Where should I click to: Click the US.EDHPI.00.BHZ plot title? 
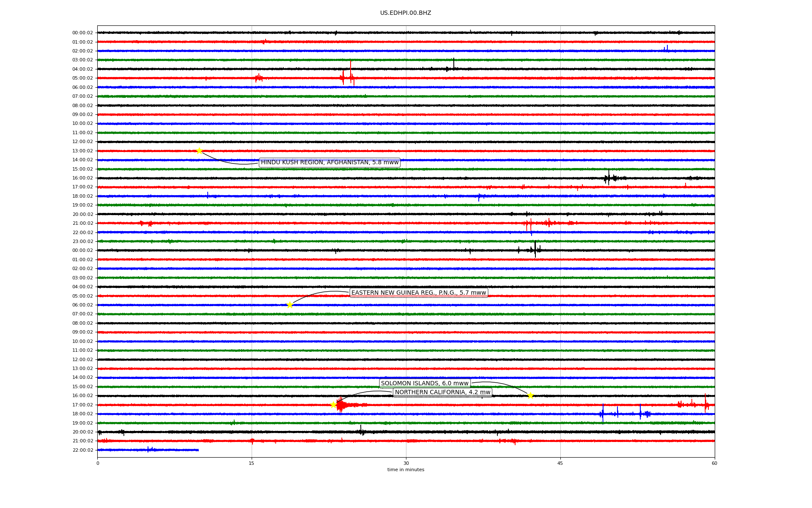[406, 13]
